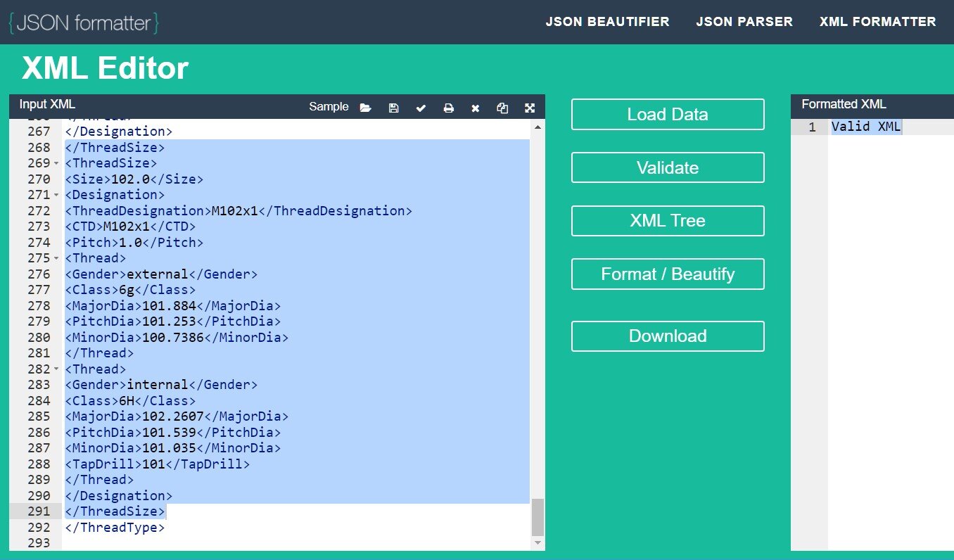Image resolution: width=954 pixels, height=560 pixels.
Task: Click the TapDrill 101 line
Action: (x=157, y=464)
